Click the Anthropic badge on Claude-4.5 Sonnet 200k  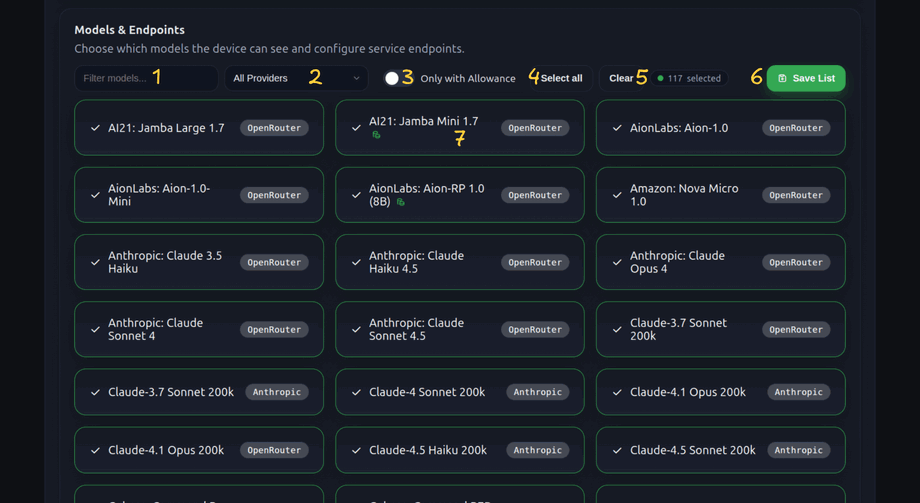tap(798, 450)
